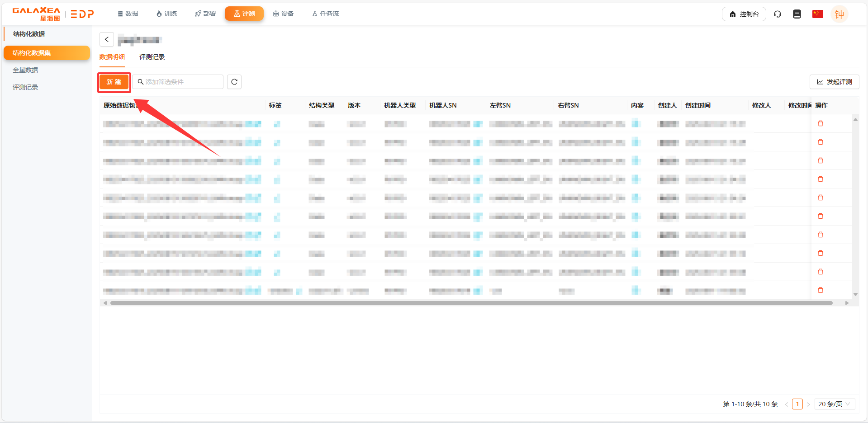Open the 控制台 console button
The height and width of the screenshot is (423, 868).
[x=744, y=14]
